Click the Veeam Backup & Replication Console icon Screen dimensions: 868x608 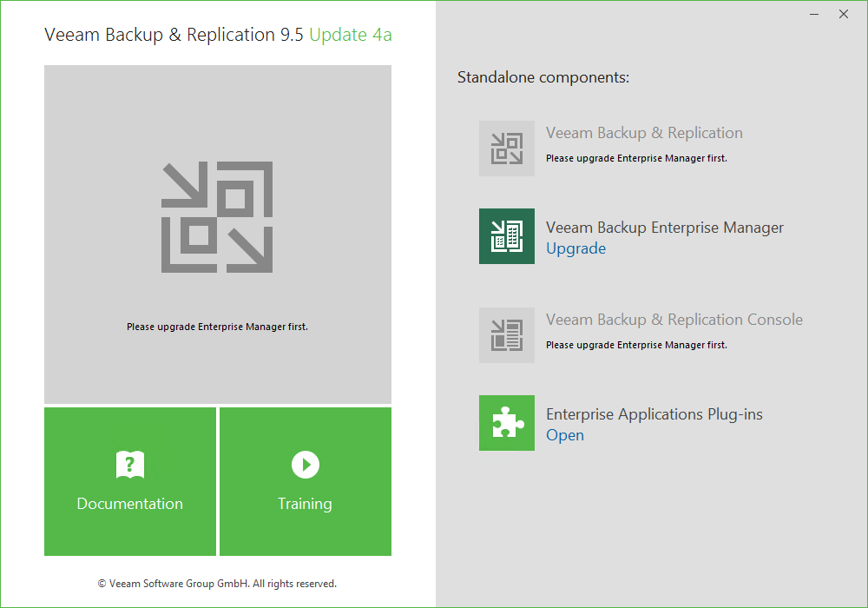tap(507, 335)
